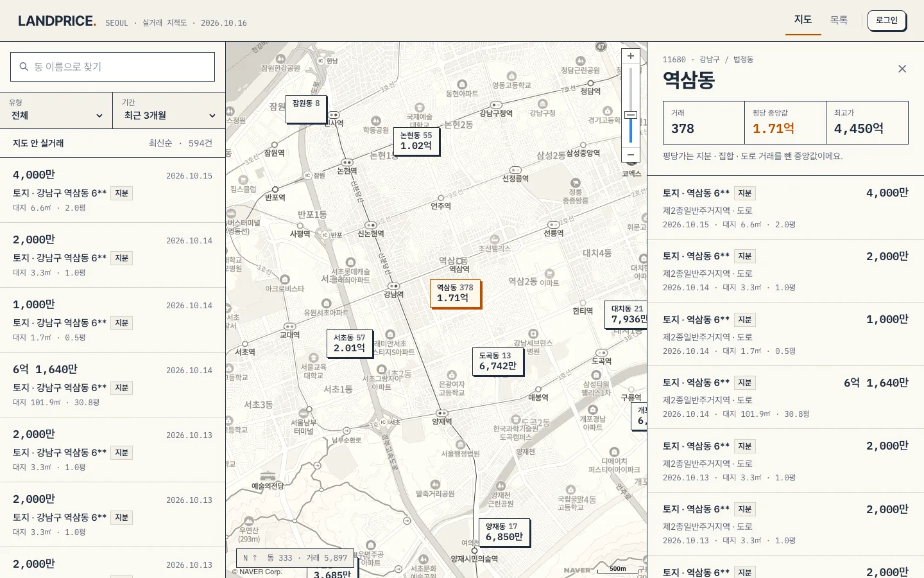Focus the 동 이름으로 찾기 search field

112,67
